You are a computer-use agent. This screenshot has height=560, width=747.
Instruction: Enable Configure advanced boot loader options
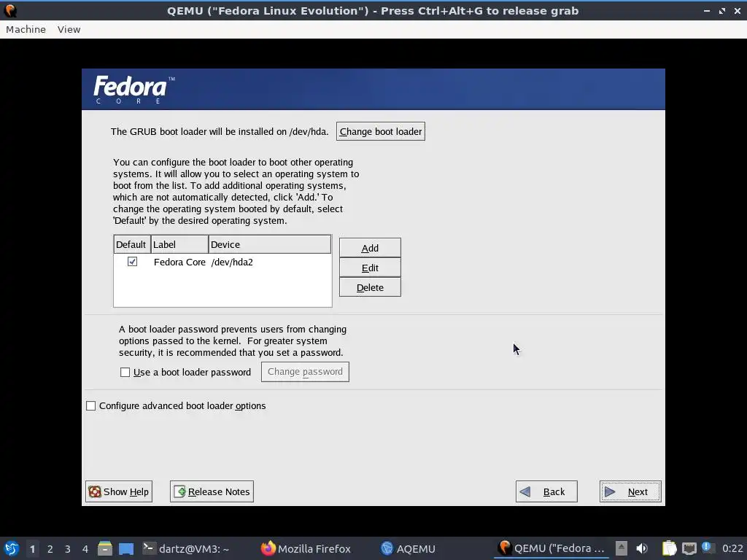click(90, 405)
